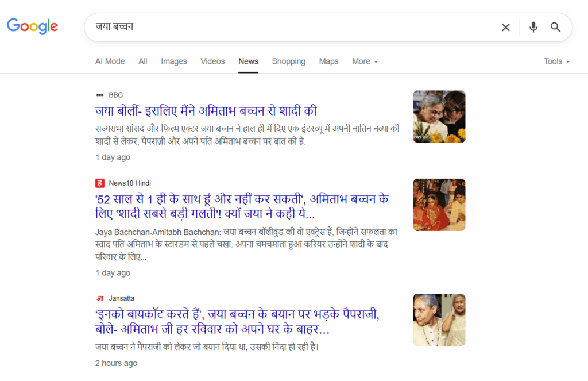Screen dimensions: 588x381
Task: Switch to the AI Mode tab
Action: tap(110, 61)
